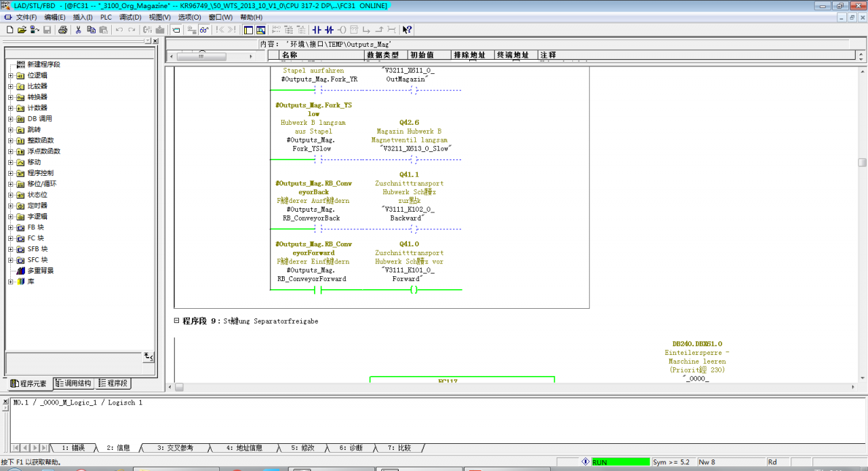Open the 窗口(W) menu
The width and height of the screenshot is (868, 471).
(x=220, y=17)
